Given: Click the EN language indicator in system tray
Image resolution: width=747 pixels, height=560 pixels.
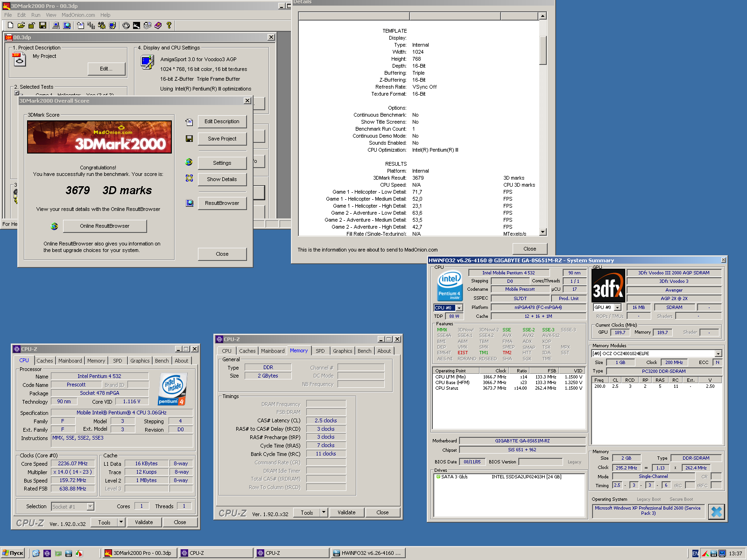Looking at the screenshot, I should [x=695, y=553].
